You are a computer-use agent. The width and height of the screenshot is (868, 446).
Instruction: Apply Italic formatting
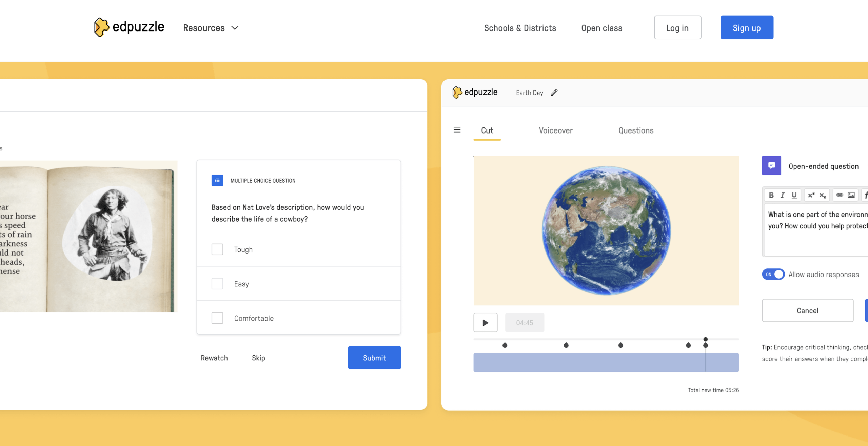pyautogui.click(x=783, y=195)
